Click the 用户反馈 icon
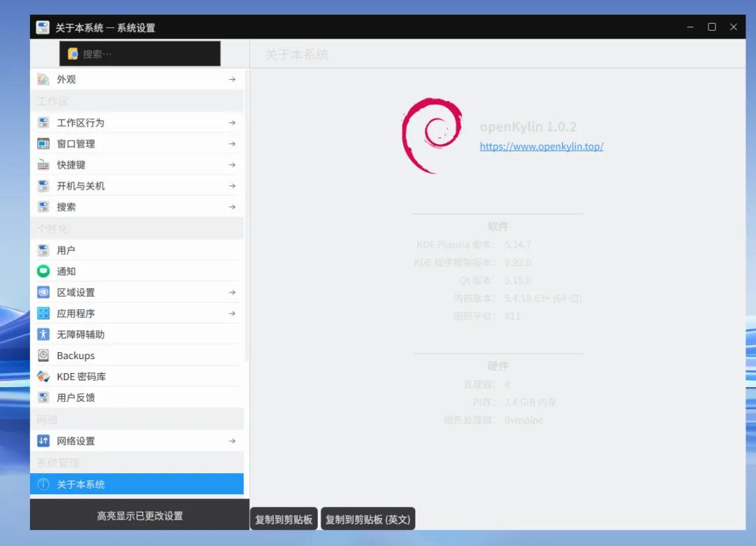The width and height of the screenshot is (756, 546). pyautogui.click(x=43, y=398)
